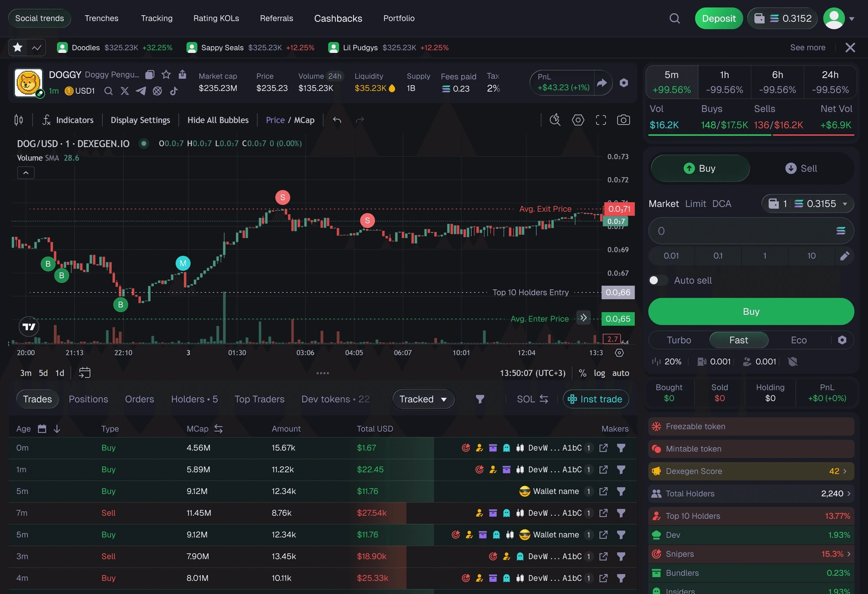Select Turbo speed option
Screen dimensions: 868x594
[679, 340]
